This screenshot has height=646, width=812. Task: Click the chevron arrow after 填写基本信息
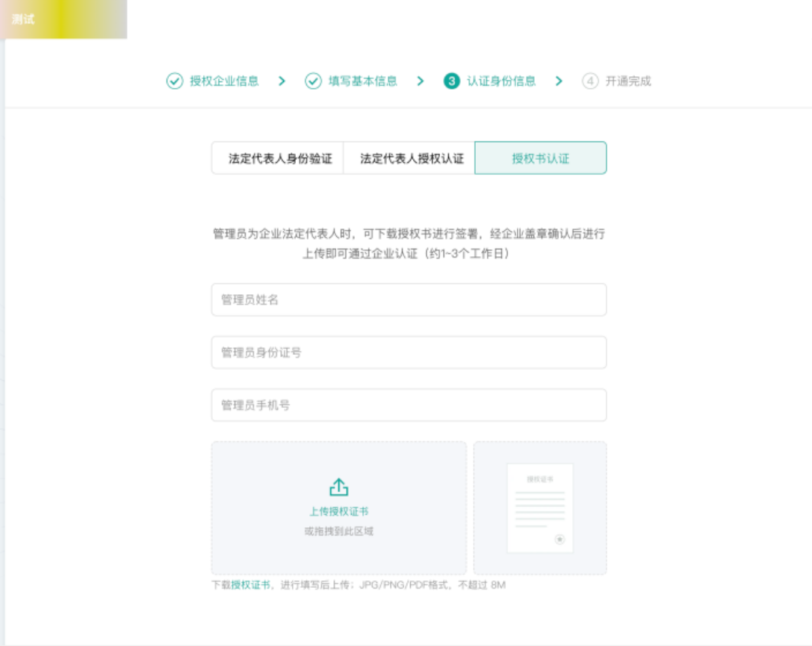tap(421, 81)
